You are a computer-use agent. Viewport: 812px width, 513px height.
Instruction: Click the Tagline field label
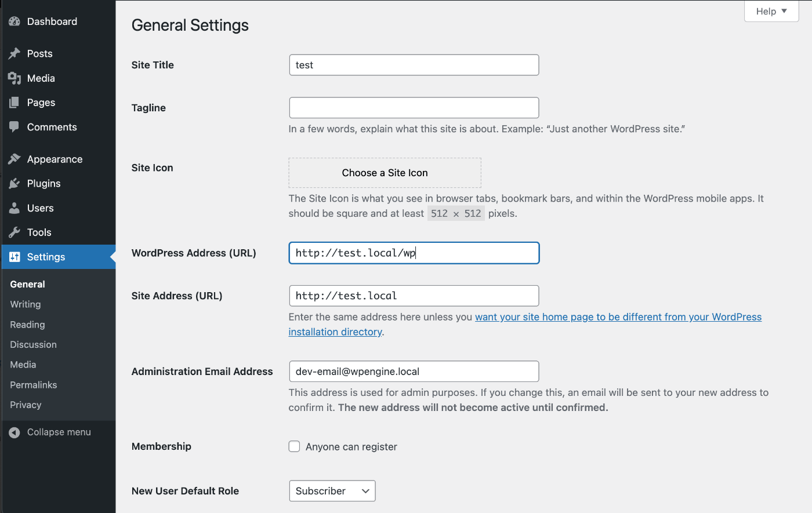pos(149,108)
